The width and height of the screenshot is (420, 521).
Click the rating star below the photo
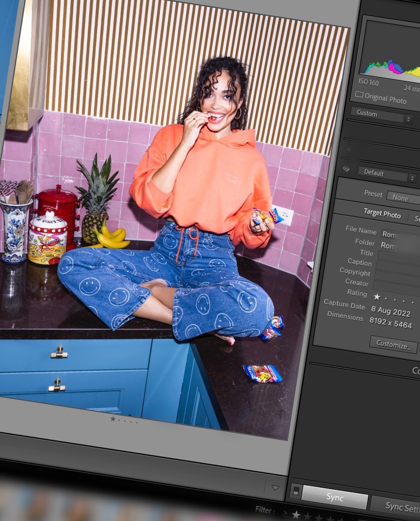tap(113, 419)
